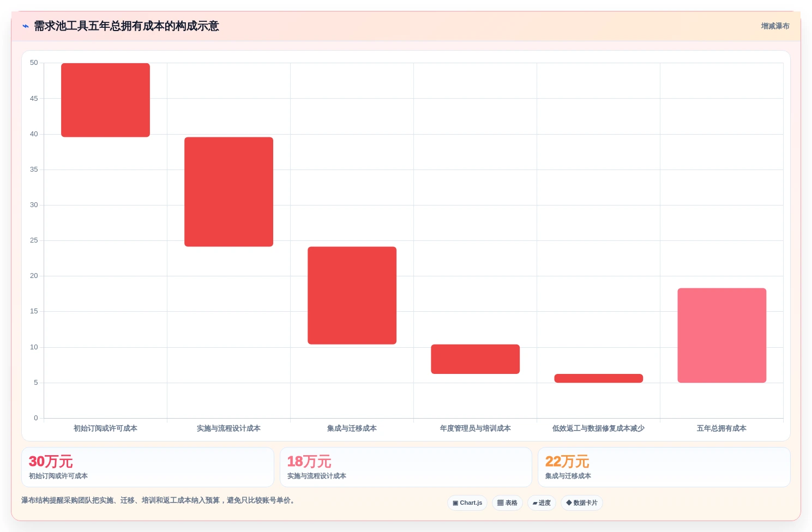
Task: Click the 初始订阅或许可成本 caption under 30万元
Action: pos(58,476)
